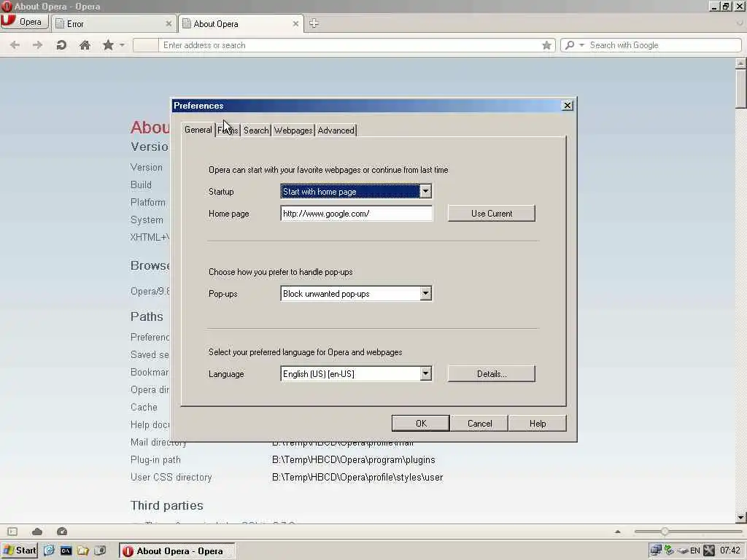Open the Startup dropdown
The height and width of the screenshot is (560, 747).
(x=356, y=192)
